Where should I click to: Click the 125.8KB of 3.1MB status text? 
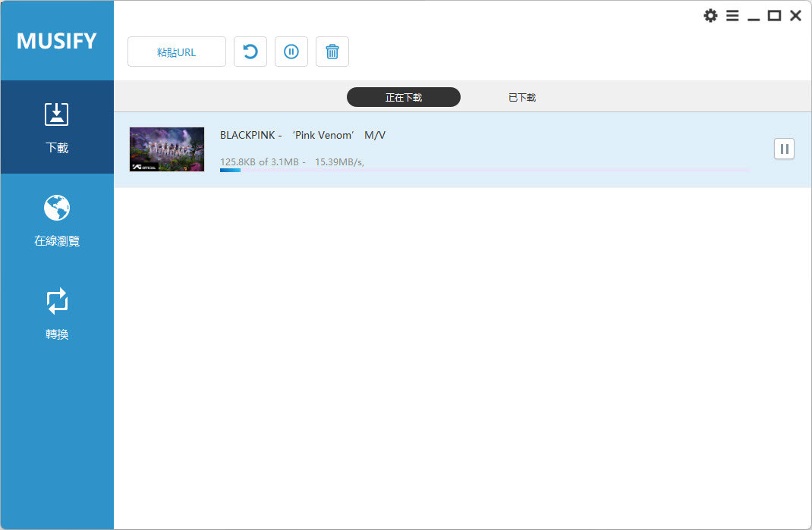coord(262,162)
